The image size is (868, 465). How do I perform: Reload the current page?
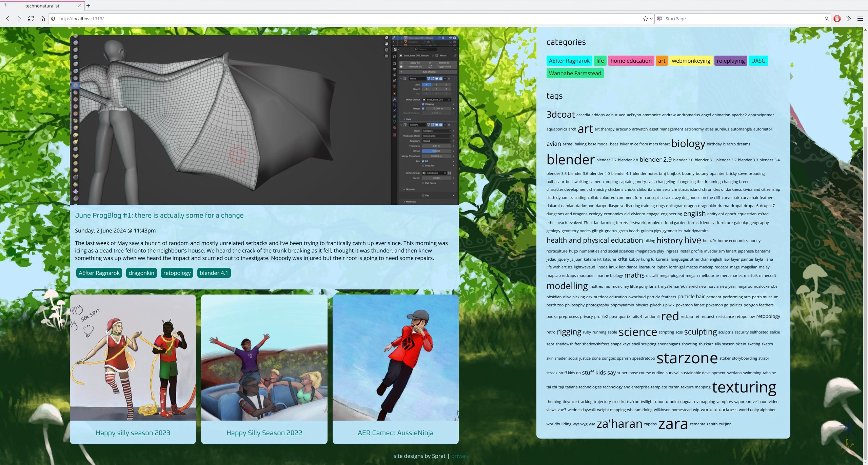[x=31, y=19]
